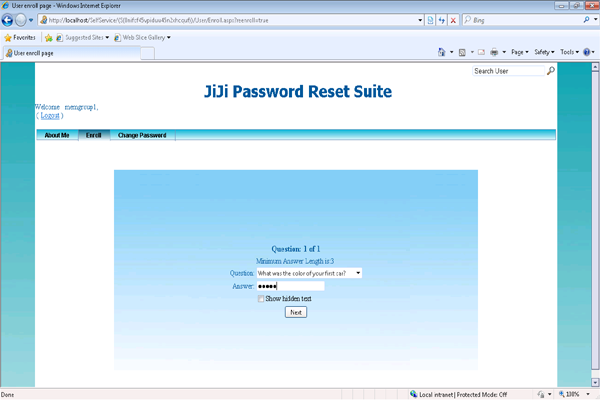Click the page scrollbar down arrow

pyautogui.click(x=595, y=382)
